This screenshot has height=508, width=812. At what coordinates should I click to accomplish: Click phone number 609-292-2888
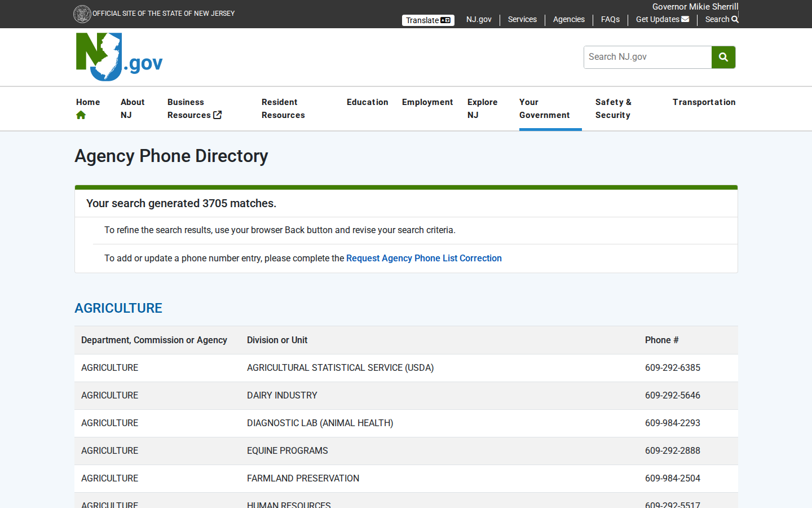(x=673, y=450)
